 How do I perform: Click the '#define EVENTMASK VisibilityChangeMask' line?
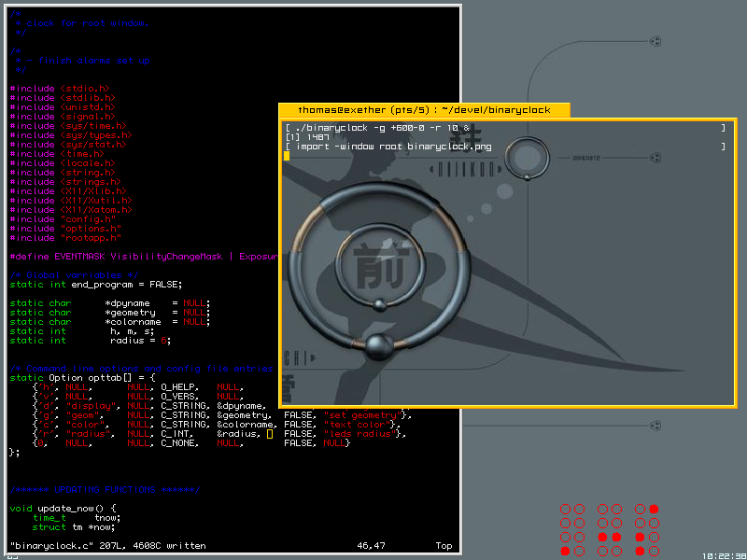tap(144, 256)
